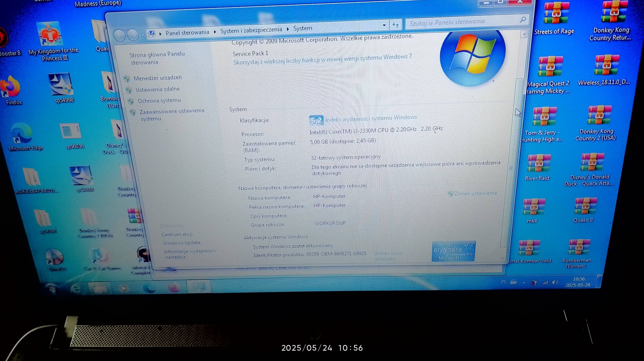644x361 pixels.
Task: Click the 32-bitowy system operacyjny text
Action: point(346,157)
